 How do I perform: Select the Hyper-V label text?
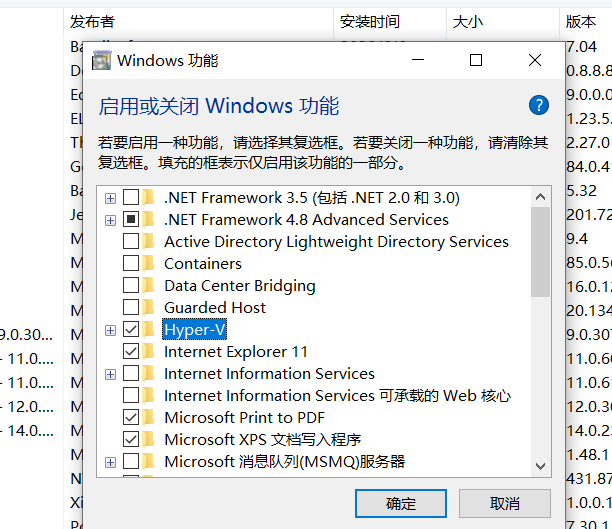pyautogui.click(x=194, y=330)
